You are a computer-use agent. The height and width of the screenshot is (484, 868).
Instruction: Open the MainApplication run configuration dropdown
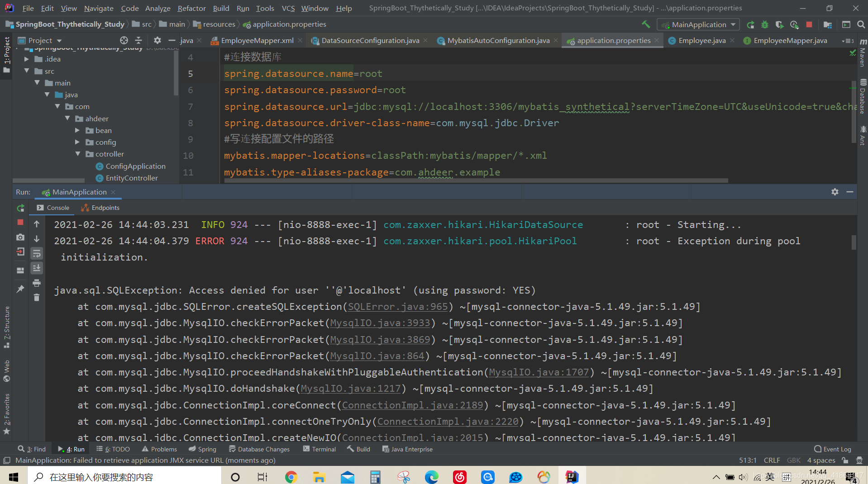click(x=699, y=24)
